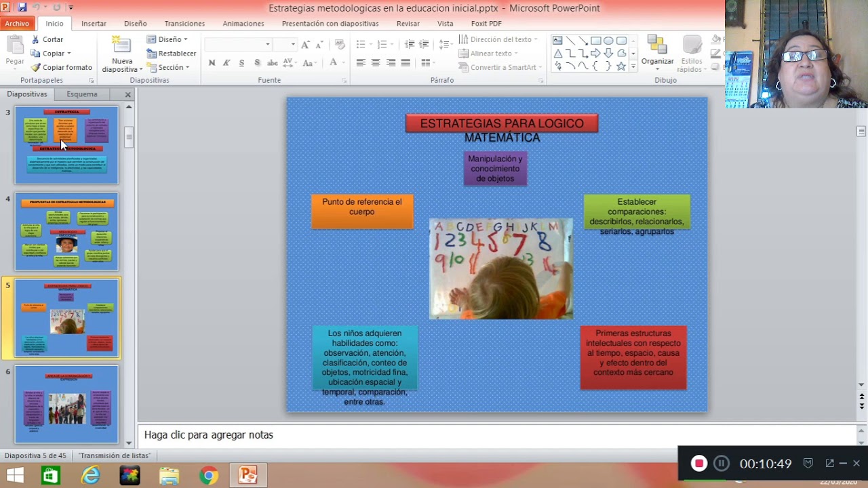Select the right arrow shape
The width and height of the screenshot is (868, 488).
595,54
